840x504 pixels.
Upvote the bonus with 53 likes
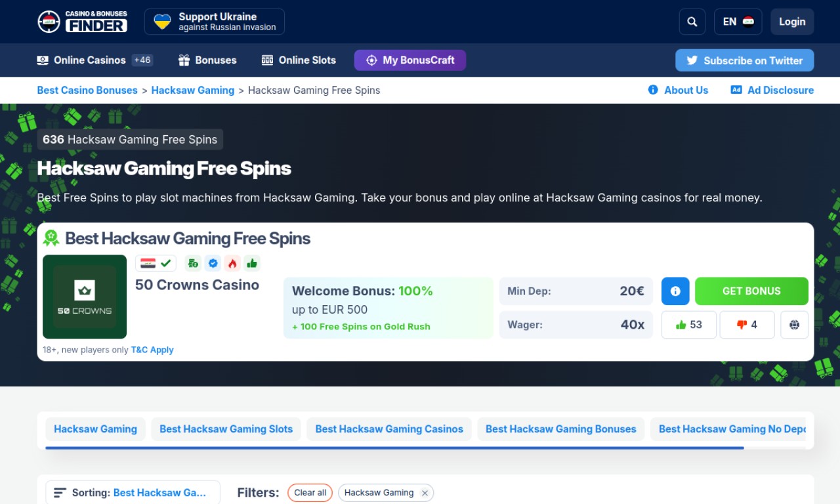tap(689, 325)
